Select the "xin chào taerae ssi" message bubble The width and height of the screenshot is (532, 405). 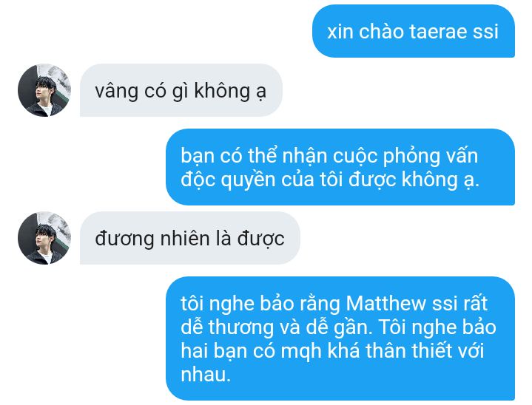pos(414,31)
